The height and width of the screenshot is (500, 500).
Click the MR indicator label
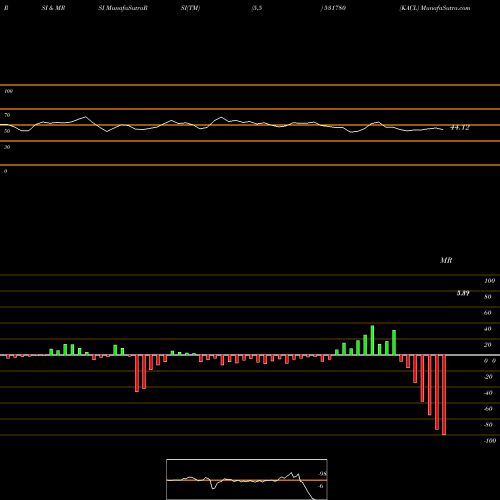446,260
